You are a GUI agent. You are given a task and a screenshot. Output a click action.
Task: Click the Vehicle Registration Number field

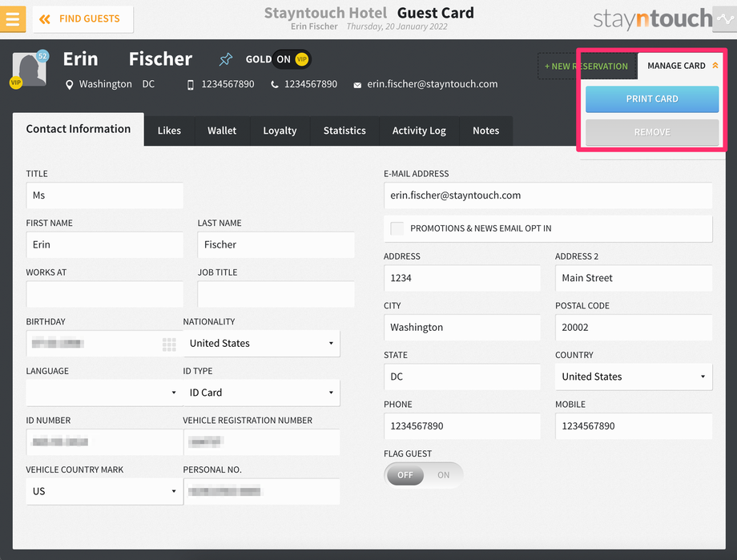tap(261, 442)
